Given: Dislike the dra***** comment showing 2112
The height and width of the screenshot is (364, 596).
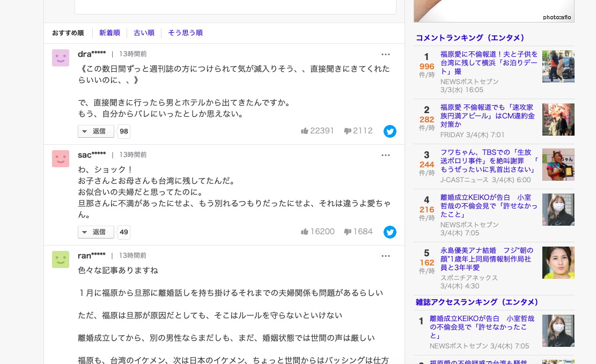Looking at the screenshot, I should coord(358,131).
